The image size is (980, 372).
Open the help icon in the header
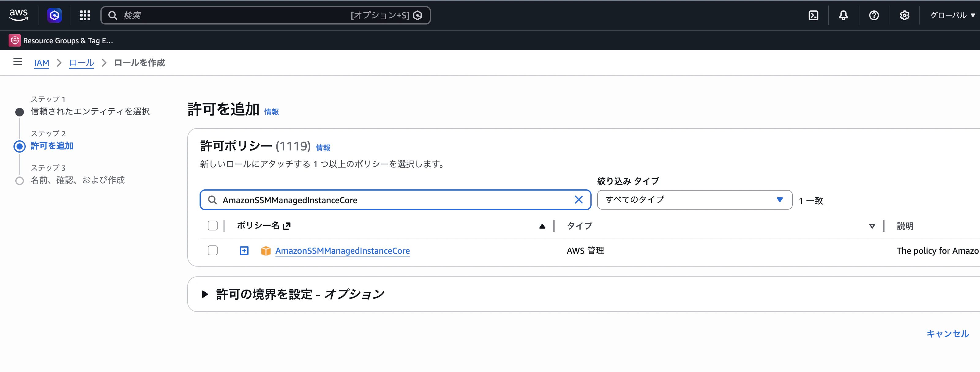click(x=874, y=15)
